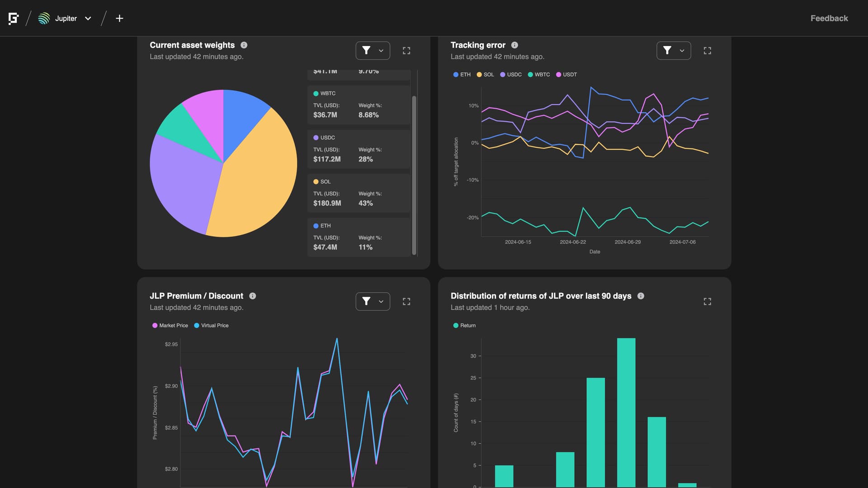
Task: Click the dashboard logo in the top-left corner
Action: tap(14, 18)
